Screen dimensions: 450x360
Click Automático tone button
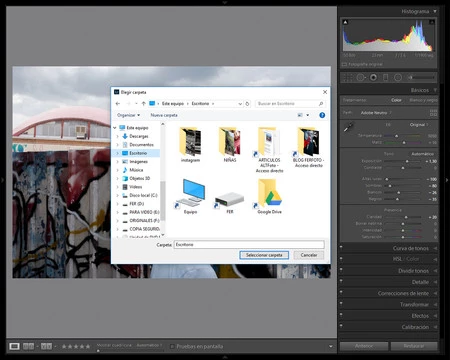[422, 154]
